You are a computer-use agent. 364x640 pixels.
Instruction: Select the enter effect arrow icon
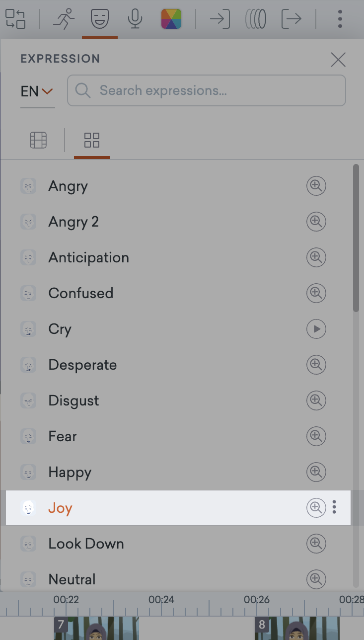[x=219, y=19]
